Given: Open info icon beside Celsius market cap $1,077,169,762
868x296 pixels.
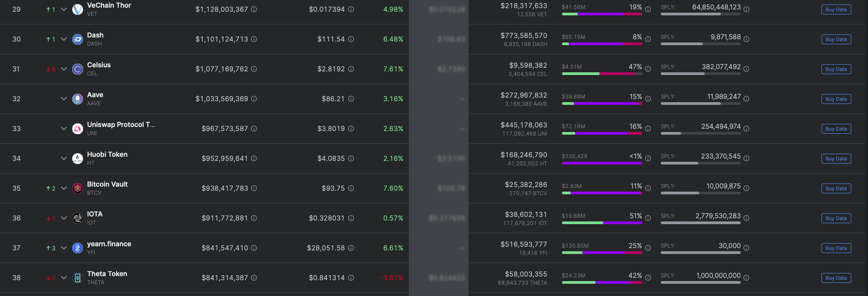Looking at the screenshot, I should pos(254,69).
